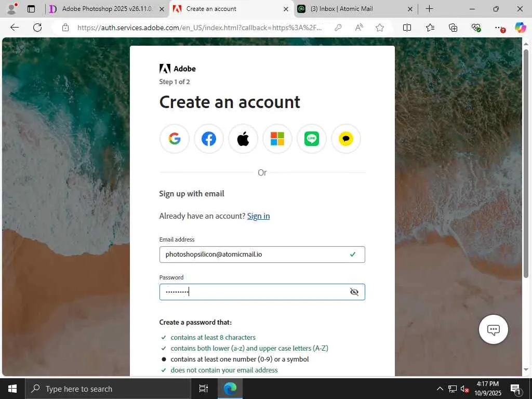Screen dimensions: 532x399
Task: Click the page vertical scrollbar thumb
Action: pos(526,164)
